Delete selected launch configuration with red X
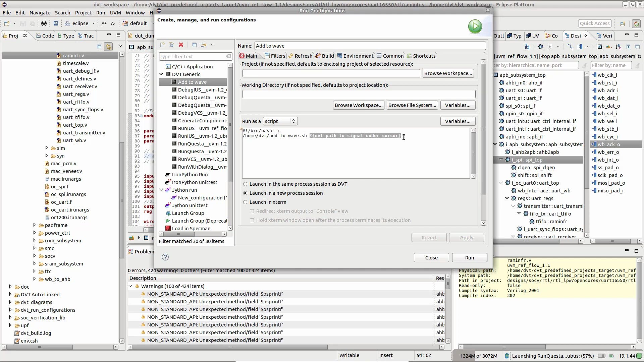Viewport: 644px width, 362px height. 181,45
